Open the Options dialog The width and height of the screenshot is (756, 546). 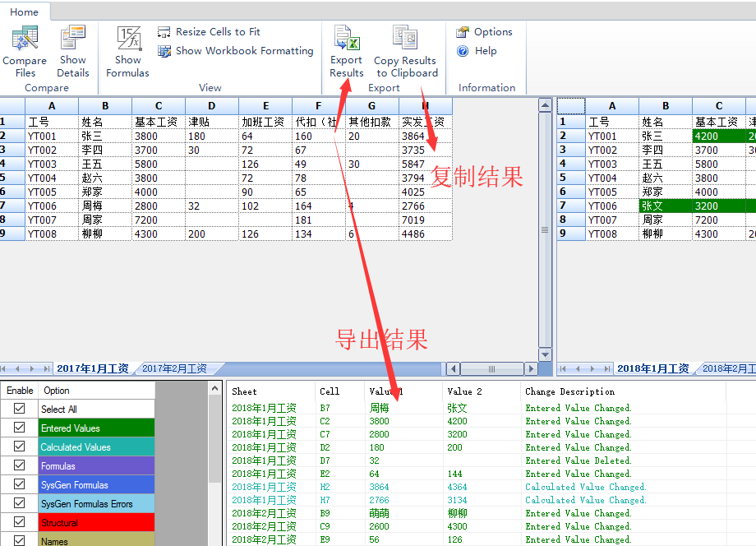click(484, 32)
